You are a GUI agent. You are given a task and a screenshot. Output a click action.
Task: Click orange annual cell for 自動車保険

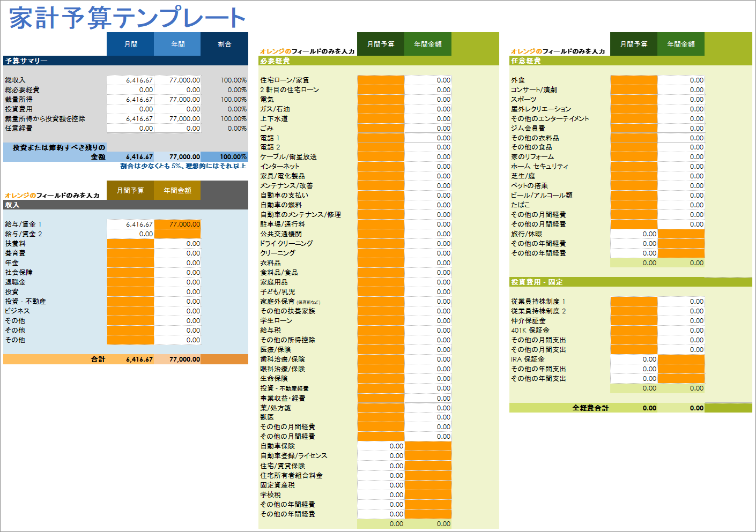[428, 446]
